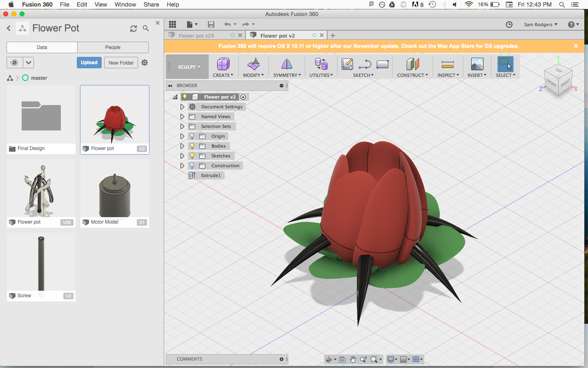Open the display settings dropdown

[392, 359]
